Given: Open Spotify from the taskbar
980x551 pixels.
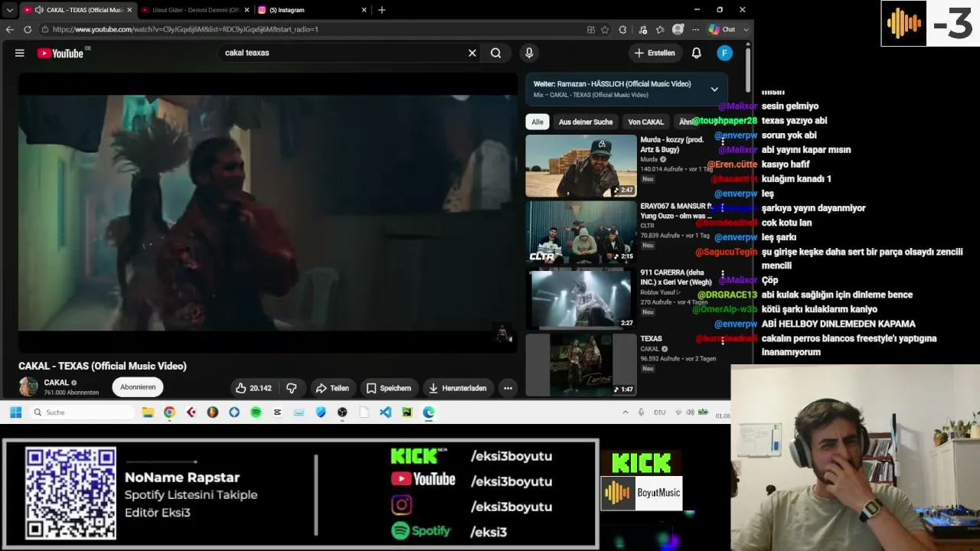Looking at the screenshot, I should coord(256,412).
